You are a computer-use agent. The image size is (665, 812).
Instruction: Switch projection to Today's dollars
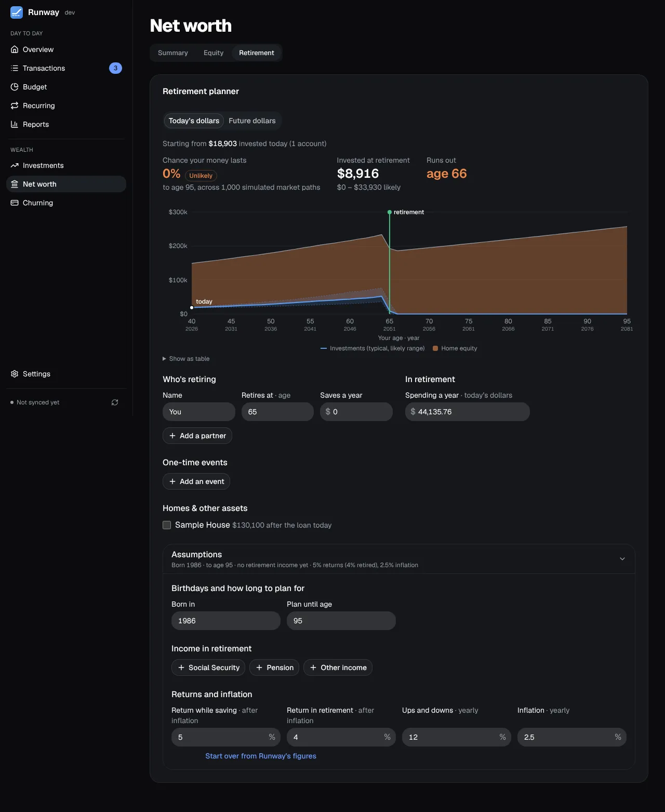(x=194, y=121)
